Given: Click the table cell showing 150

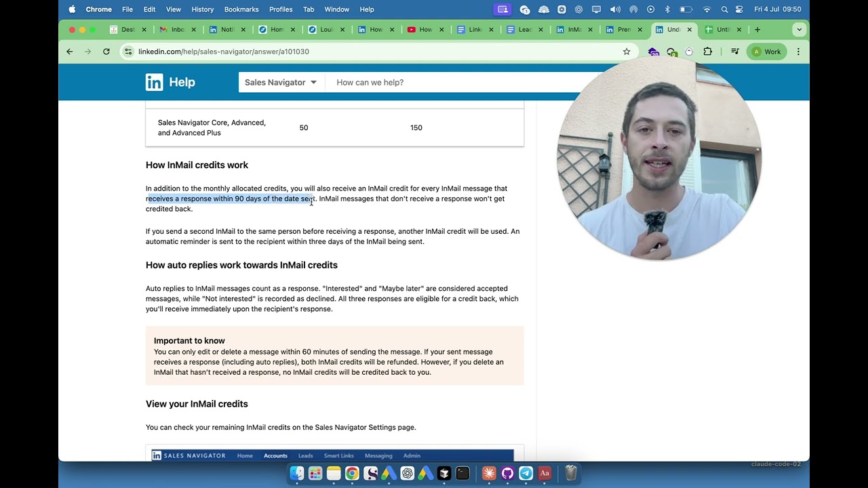Looking at the screenshot, I should pos(416,127).
